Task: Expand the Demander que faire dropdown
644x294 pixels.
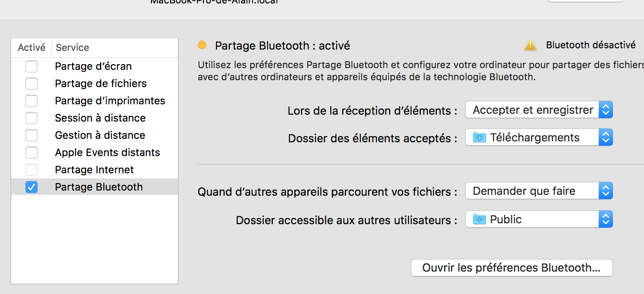Action: (x=539, y=191)
